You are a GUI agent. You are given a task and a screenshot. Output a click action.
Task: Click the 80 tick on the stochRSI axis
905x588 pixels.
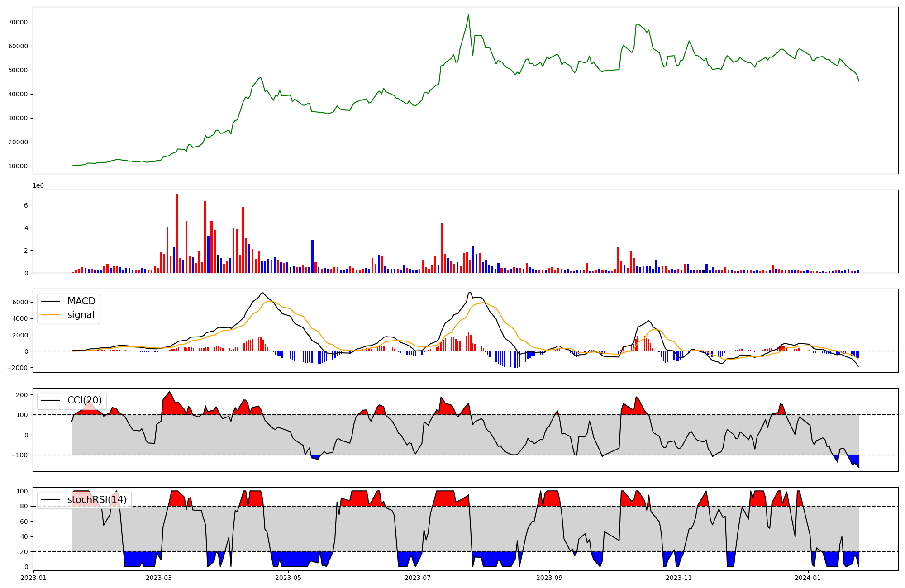point(24,506)
